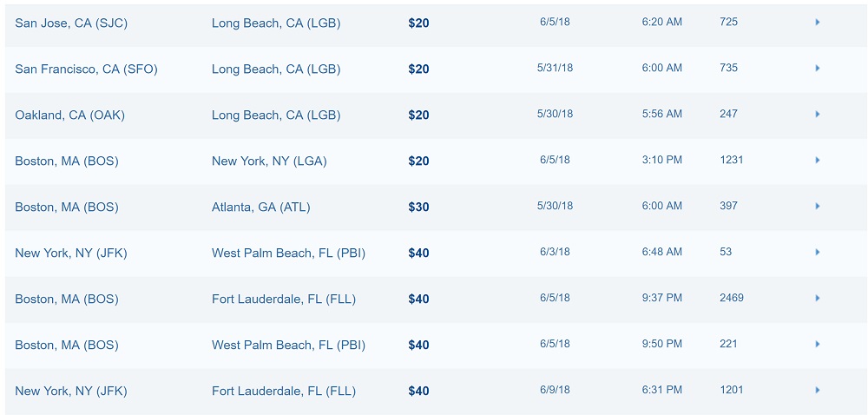
Task: Click the arrow beside flight number 53
Action: coord(818,253)
